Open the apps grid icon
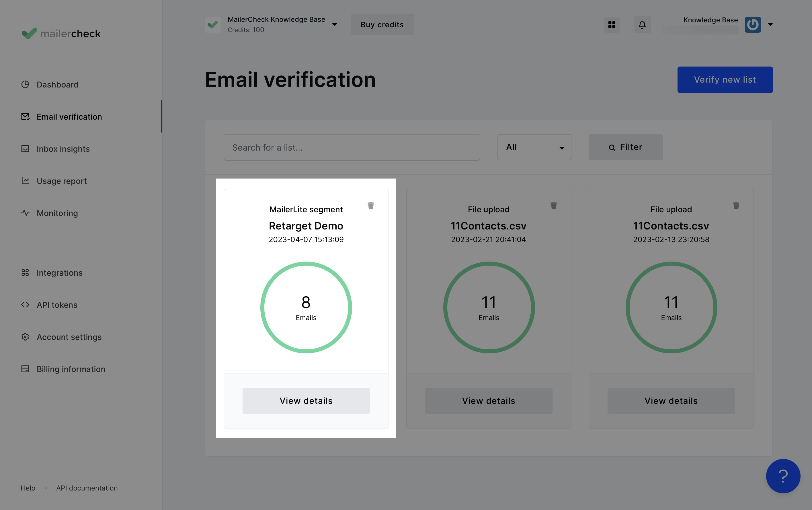Image resolution: width=812 pixels, height=510 pixels. tap(612, 25)
